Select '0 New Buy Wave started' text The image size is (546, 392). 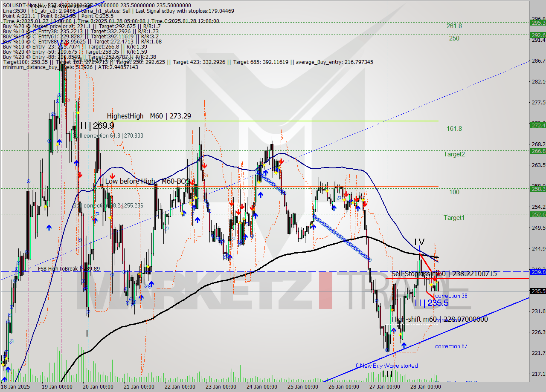[x=387, y=366]
